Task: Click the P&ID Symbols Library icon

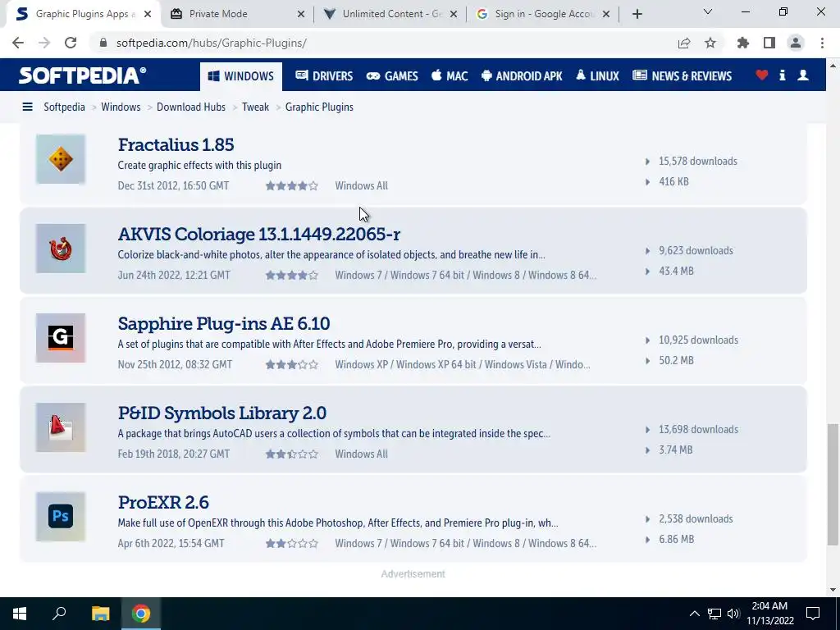Action: [x=61, y=427]
